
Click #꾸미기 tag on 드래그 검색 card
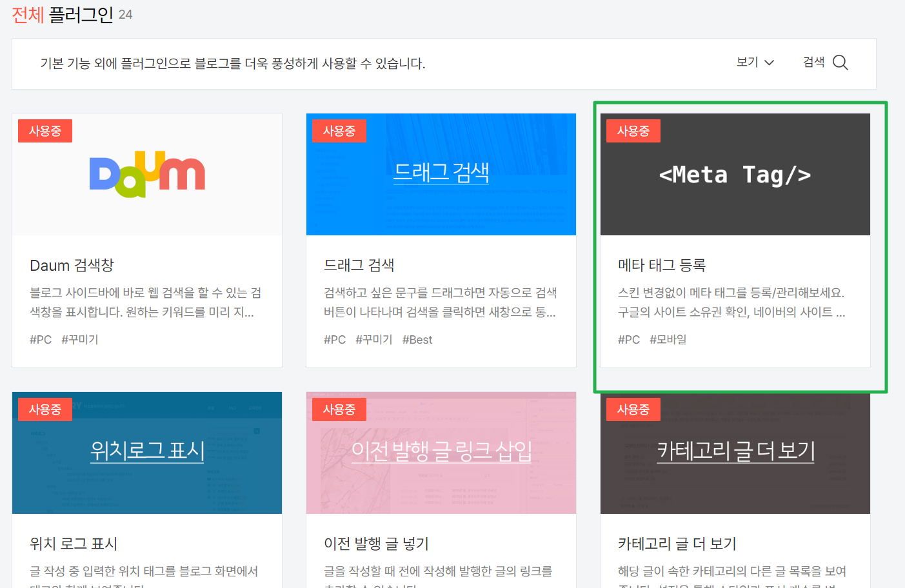374,340
